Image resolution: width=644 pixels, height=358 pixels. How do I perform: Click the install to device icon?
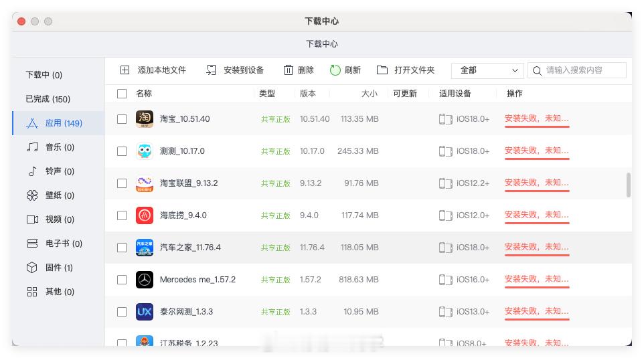click(x=211, y=70)
